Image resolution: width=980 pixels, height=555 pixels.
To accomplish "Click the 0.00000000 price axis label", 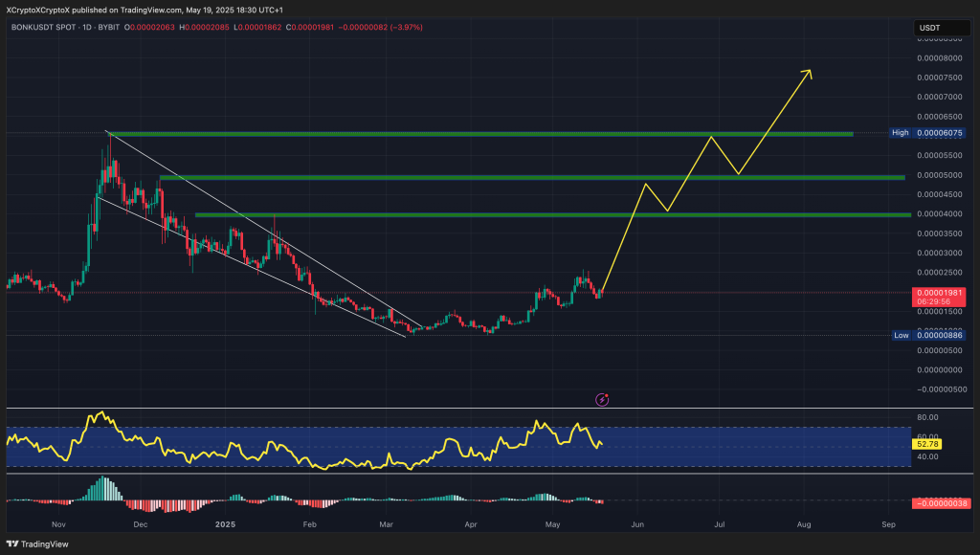I will click(940, 369).
